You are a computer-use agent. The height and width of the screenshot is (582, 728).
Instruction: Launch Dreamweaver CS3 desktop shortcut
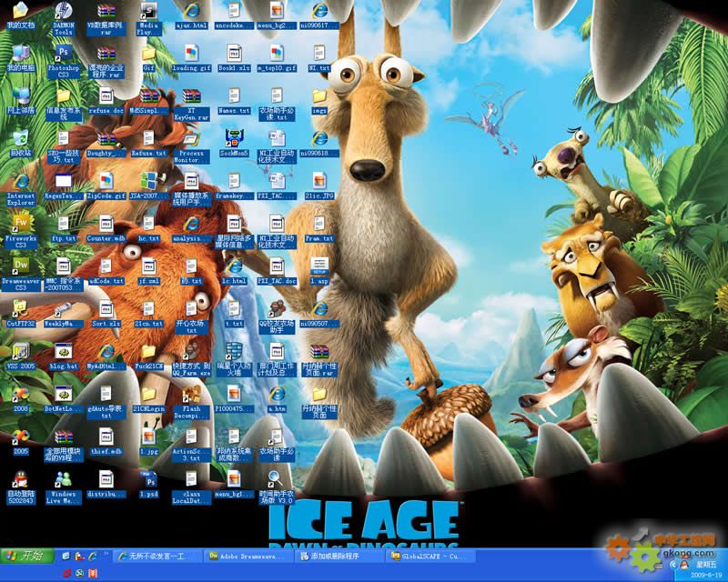click(21, 275)
